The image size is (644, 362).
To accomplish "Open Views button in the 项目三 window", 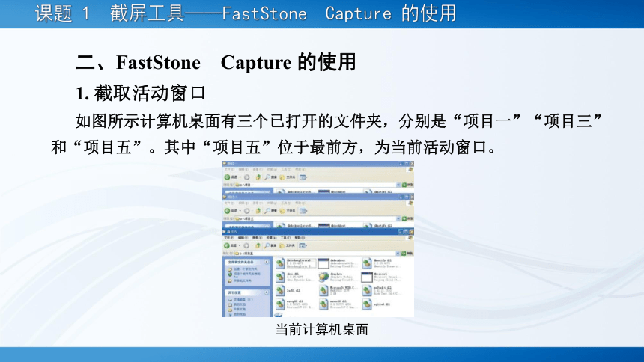I will (303, 211).
